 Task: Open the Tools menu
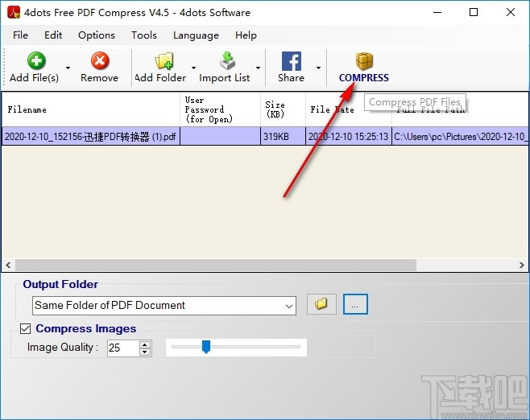pyautogui.click(x=144, y=35)
